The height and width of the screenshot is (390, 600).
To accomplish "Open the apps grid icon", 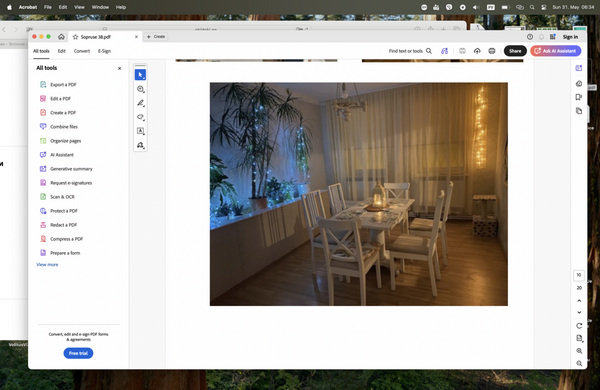I will (x=553, y=37).
